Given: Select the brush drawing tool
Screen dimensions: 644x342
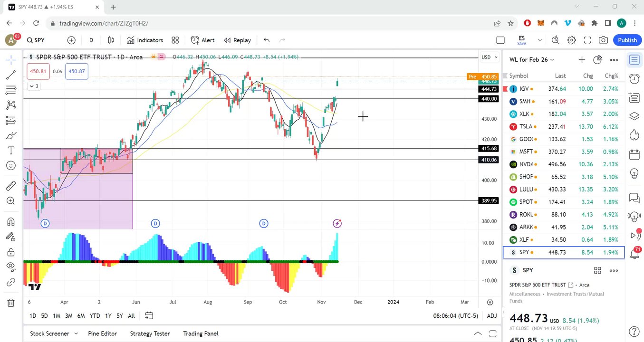Looking at the screenshot, I should (x=11, y=135).
